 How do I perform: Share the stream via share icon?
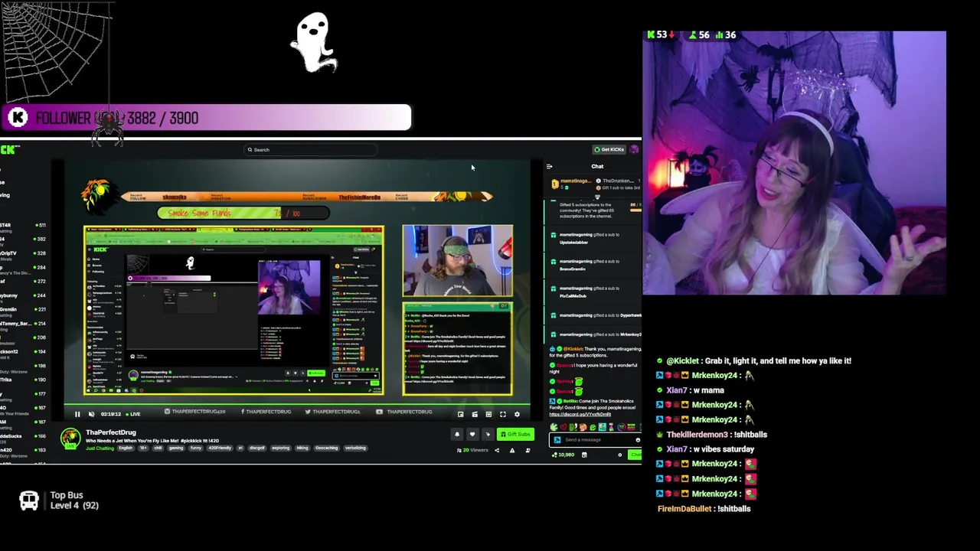pos(496,450)
